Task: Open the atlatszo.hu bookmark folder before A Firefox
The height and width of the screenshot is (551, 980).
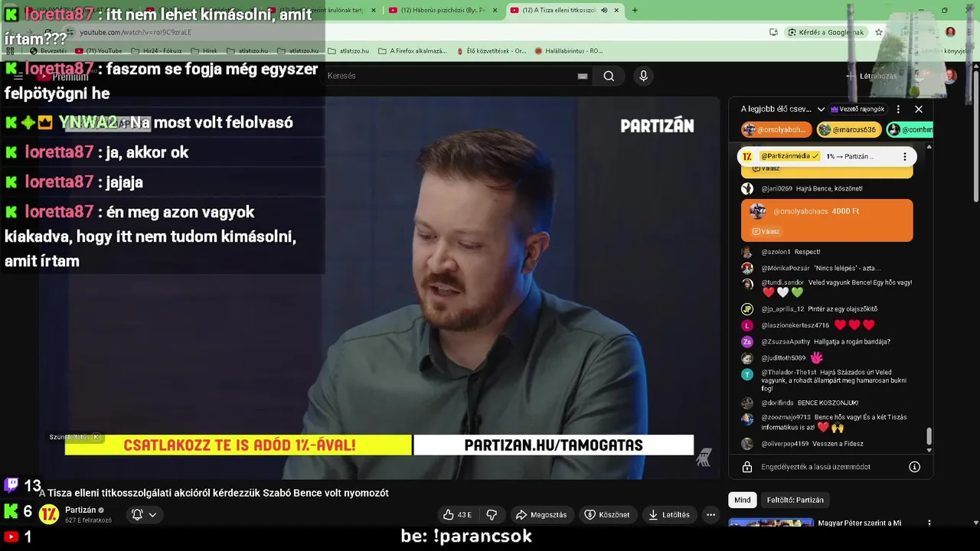Action: (x=348, y=51)
